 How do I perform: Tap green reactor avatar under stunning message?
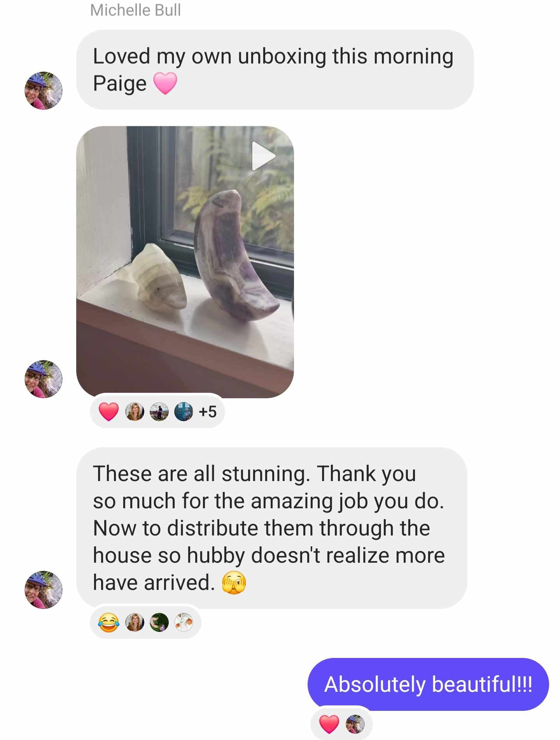[159, 623]
